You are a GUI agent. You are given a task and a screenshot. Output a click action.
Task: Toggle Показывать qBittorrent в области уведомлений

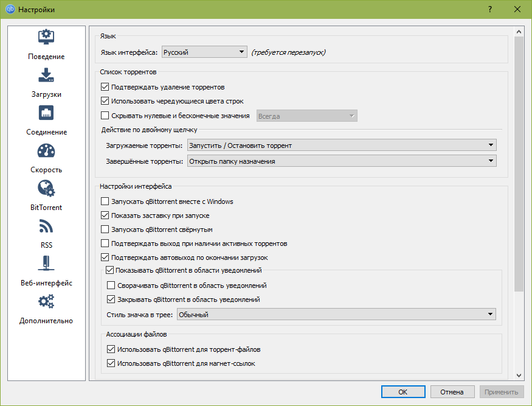(109, 270)
